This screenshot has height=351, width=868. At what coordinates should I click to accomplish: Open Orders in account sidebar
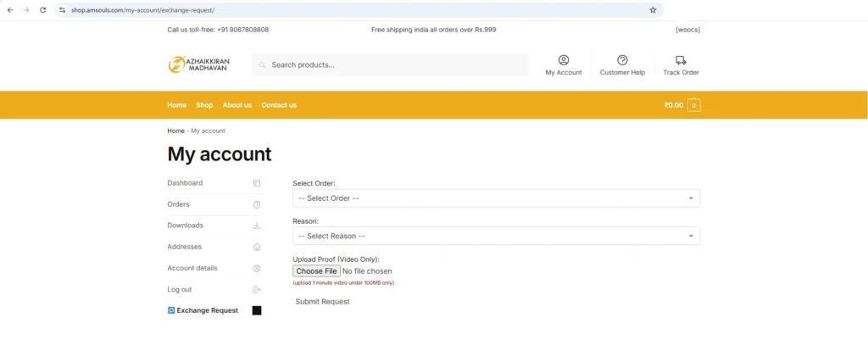[179, 204]
